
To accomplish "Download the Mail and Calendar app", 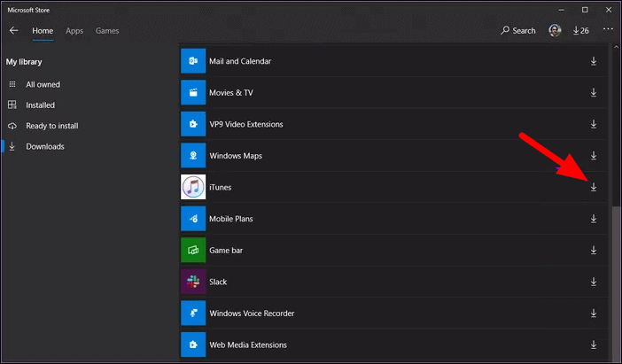I will pos(594,61).
